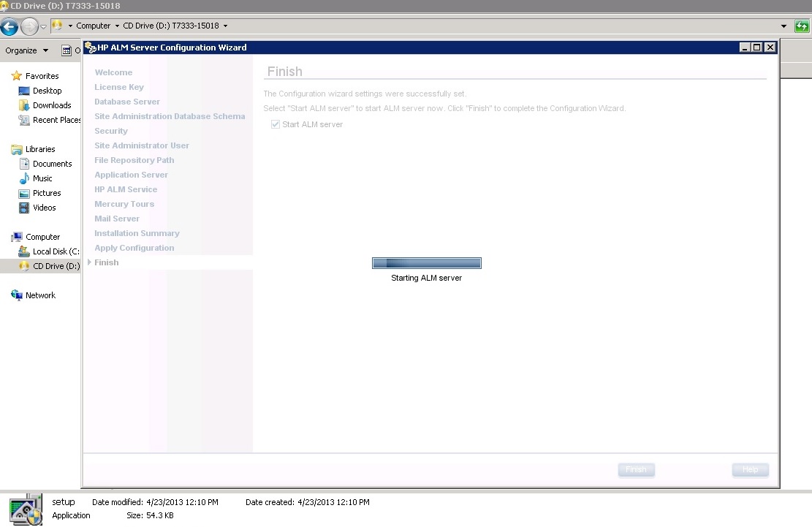Expand the arrow after Computer in address bar
This screenshot has width=812, height=527.
coord(117,26)
